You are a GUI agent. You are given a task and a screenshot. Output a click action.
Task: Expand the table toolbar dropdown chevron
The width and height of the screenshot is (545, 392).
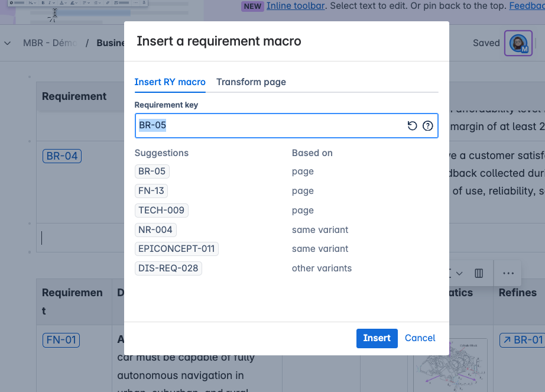point(459,274)
